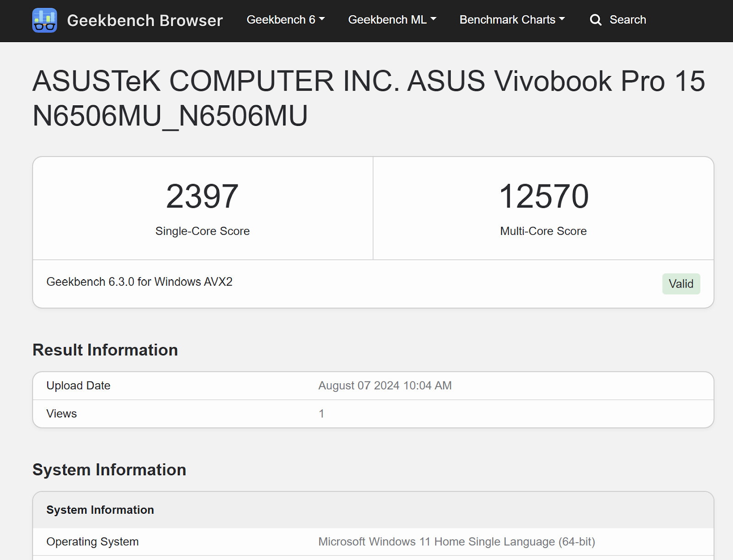733x560 pixels.
Task: Open the Benchmark Charts dropdown
Action: 512,20
